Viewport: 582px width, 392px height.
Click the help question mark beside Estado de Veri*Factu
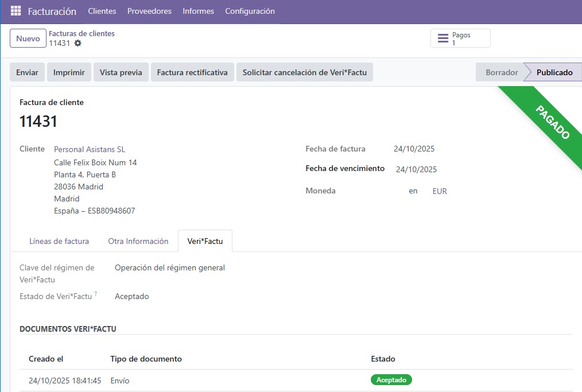pyautogui.click(x=96, y=294)
